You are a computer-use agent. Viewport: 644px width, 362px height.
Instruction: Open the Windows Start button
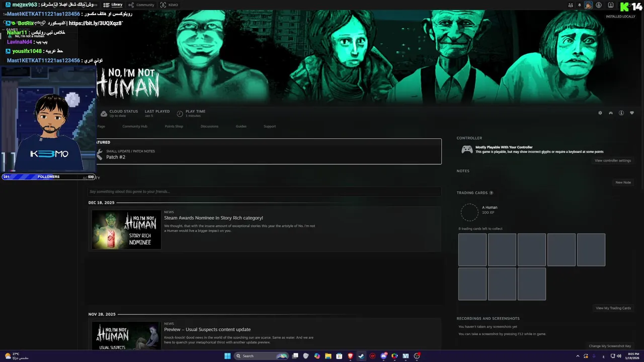tap(227, 356)
